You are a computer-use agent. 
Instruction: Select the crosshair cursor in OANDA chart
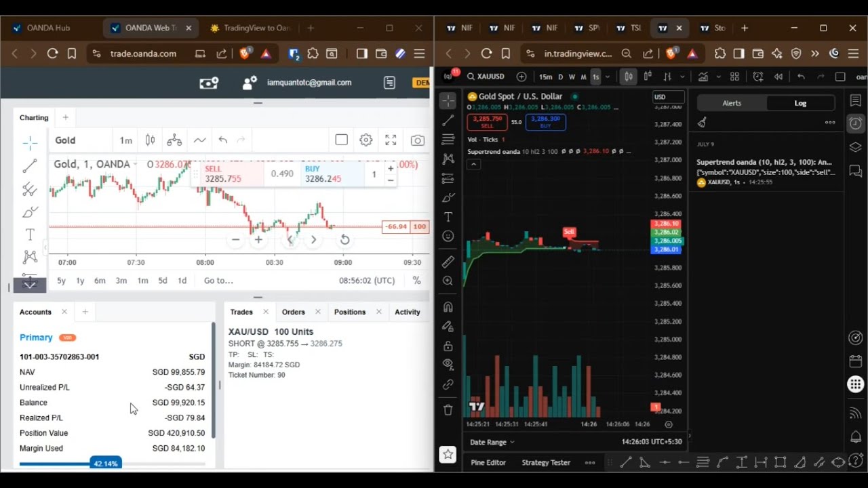[x=30, y=142]
